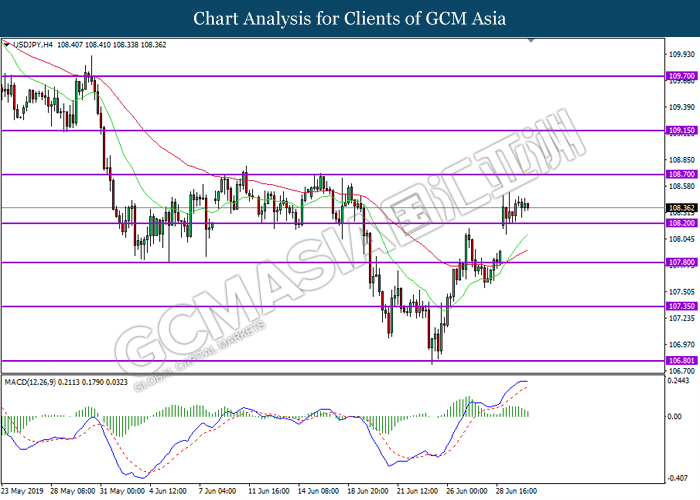The image size is (700, 500).
Task: Click the chart shift marker triangle at top
Action: pos(531,41)
